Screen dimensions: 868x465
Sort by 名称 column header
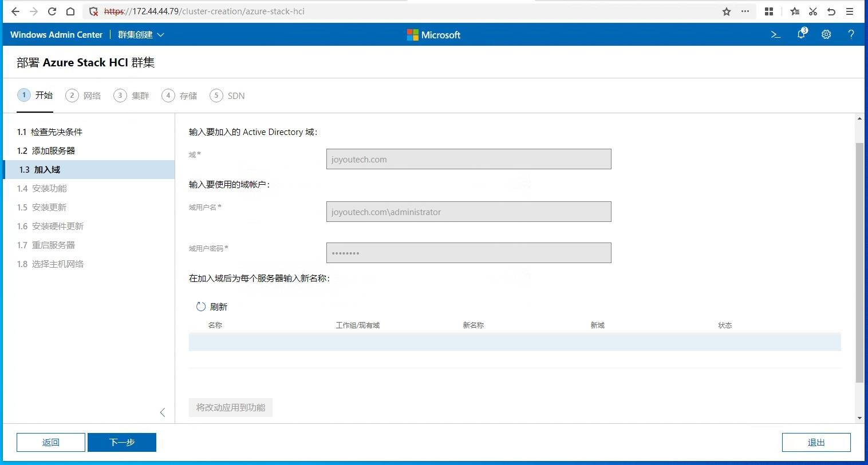(x=215, y=325)
